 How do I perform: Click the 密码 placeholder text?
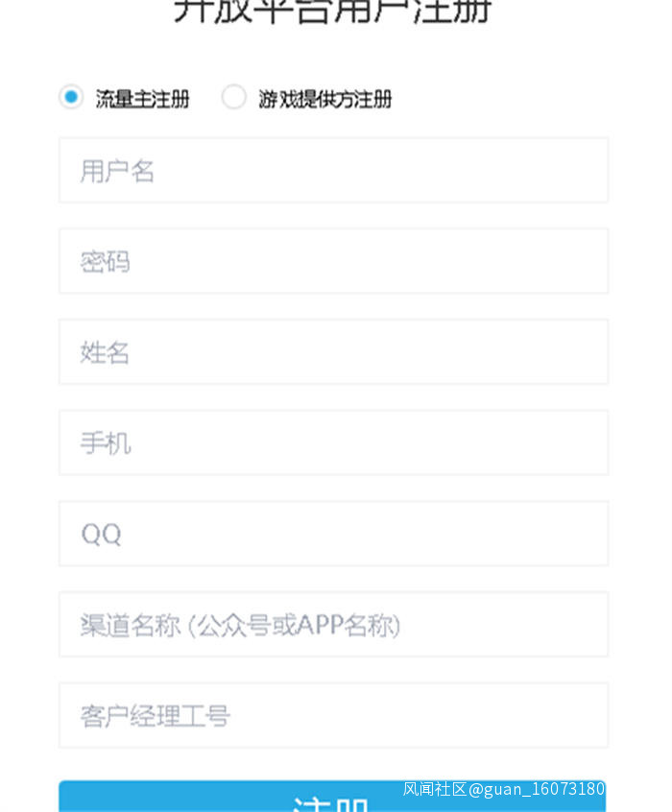(105, 262)
